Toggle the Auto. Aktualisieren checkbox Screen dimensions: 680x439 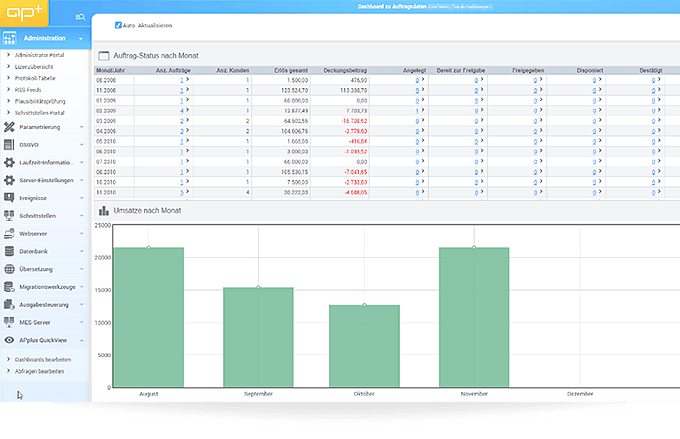tap(119, 23)
